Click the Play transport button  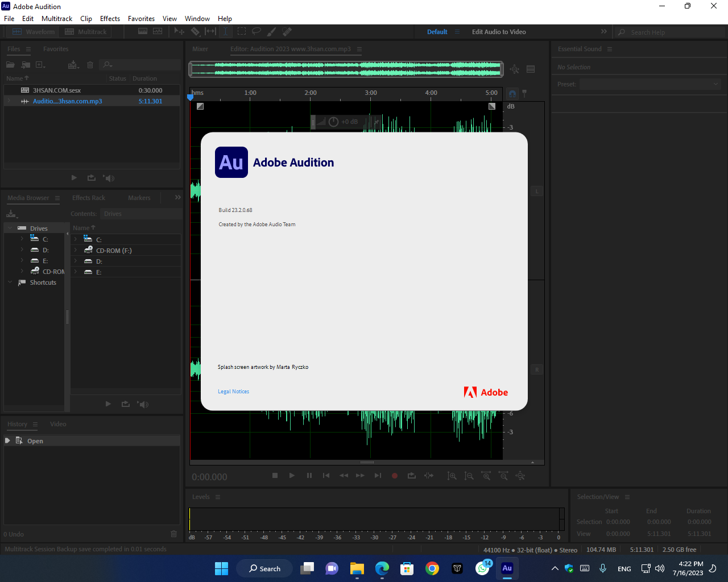pos(292,476)
